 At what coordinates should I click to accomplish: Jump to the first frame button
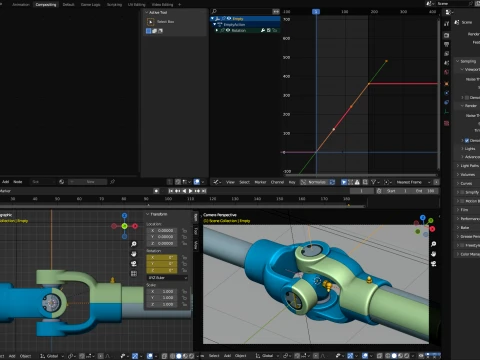pos(171,191)
